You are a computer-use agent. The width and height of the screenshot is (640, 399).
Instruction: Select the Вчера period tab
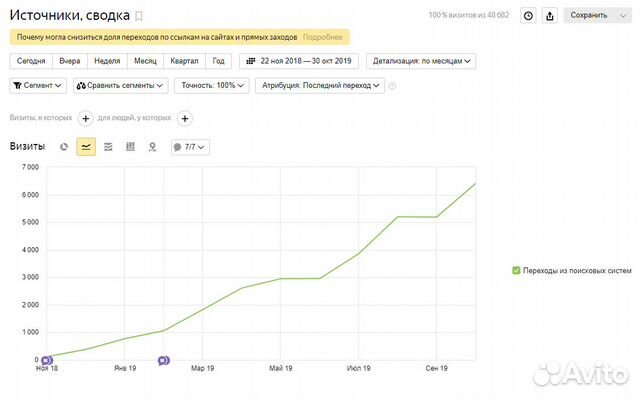(x=70, y=61)
